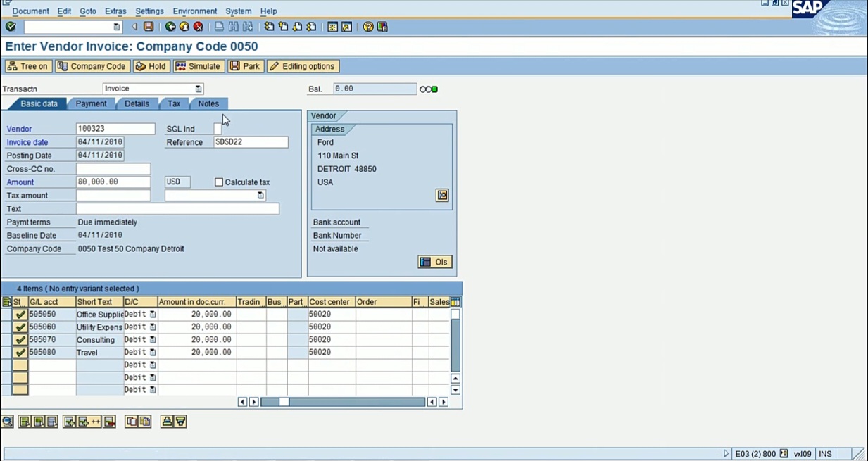Click the yellow Exit arrow icon
This screenshot has width=868, height=461.
pos(184,27)
